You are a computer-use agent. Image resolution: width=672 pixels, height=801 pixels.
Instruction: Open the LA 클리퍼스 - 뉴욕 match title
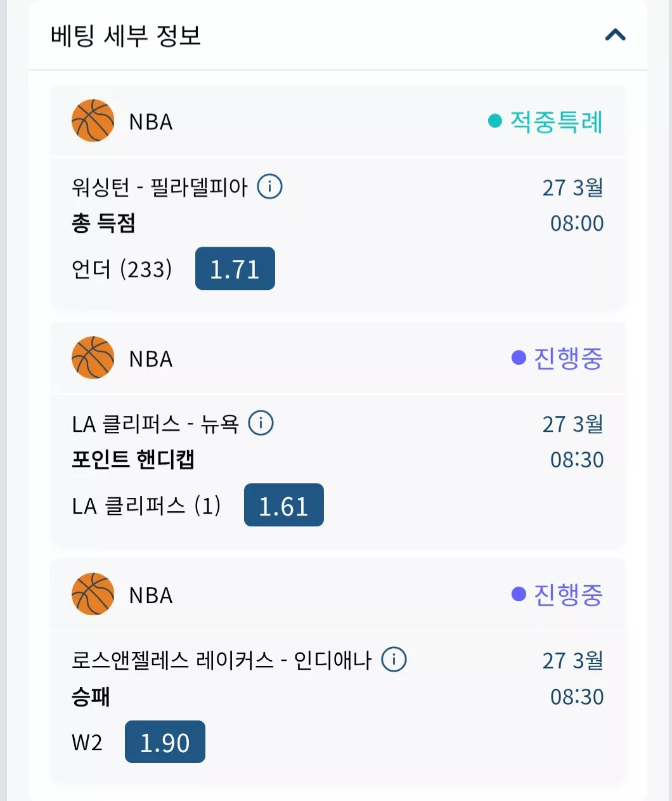155,424
